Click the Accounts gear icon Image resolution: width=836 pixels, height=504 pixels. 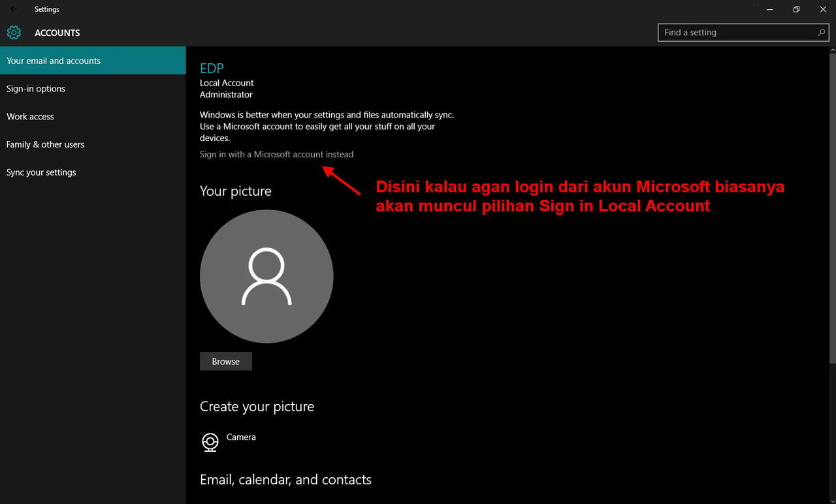(x=14, y=33)
